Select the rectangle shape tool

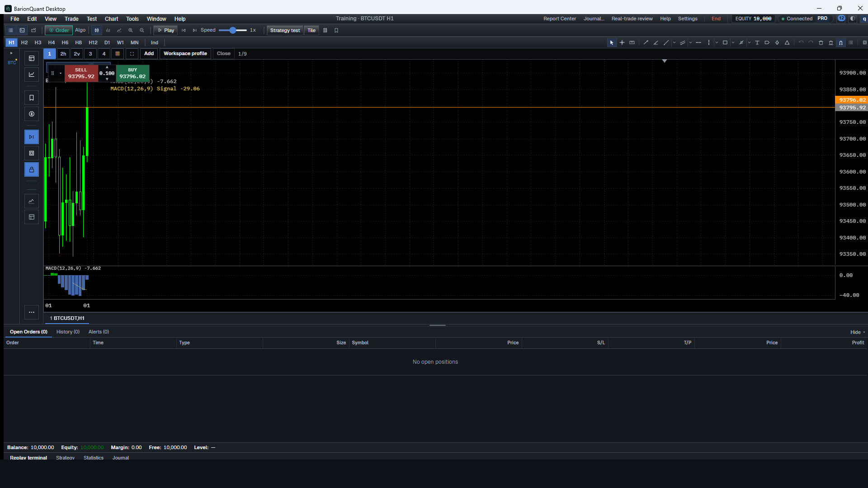(x=725, y=42)
